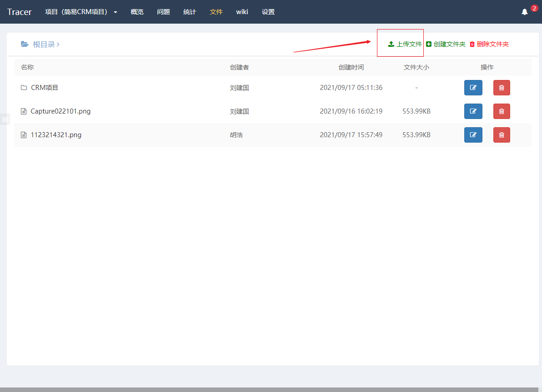Click the Tracer logo

20,12
